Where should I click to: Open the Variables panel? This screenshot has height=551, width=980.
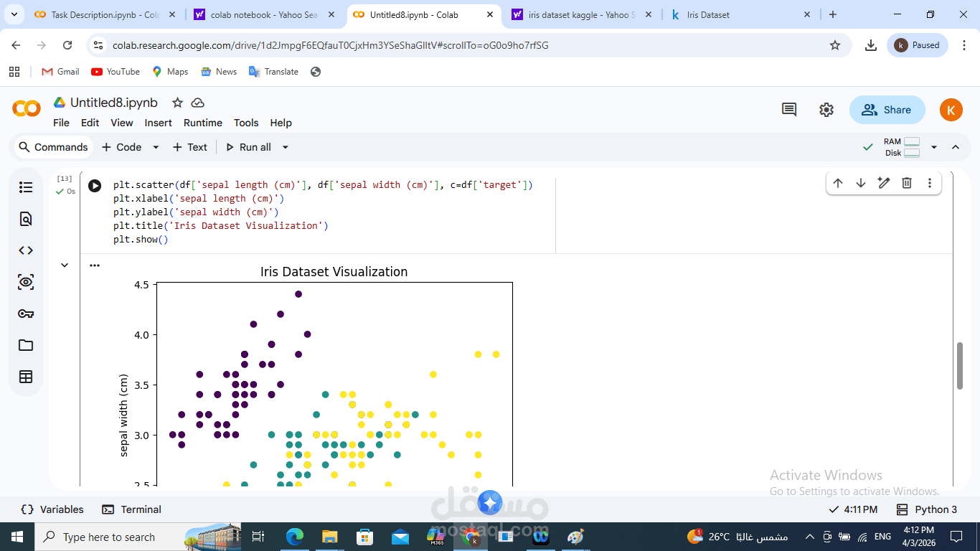[52, 509]
